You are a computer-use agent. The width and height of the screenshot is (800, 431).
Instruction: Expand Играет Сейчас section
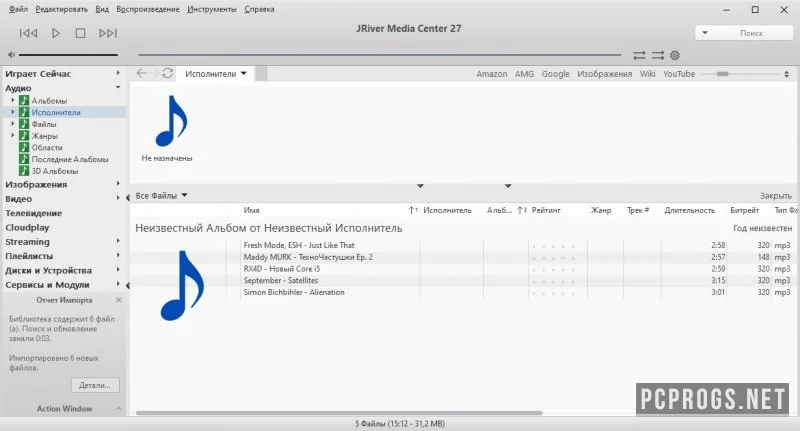tap(118, 73)
